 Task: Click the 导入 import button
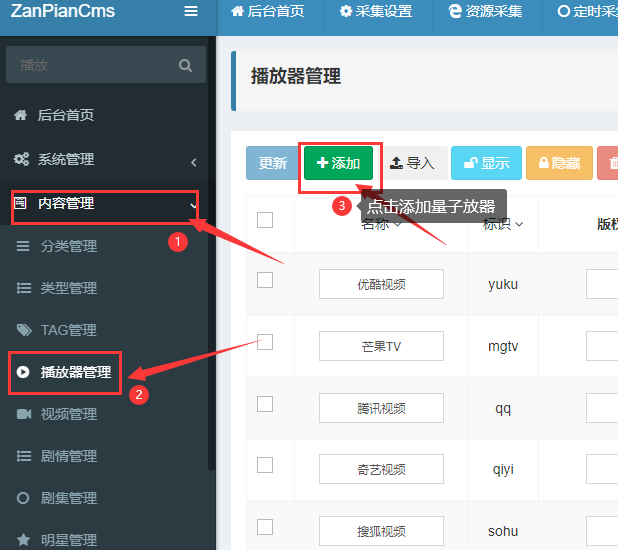coord(412,163)
